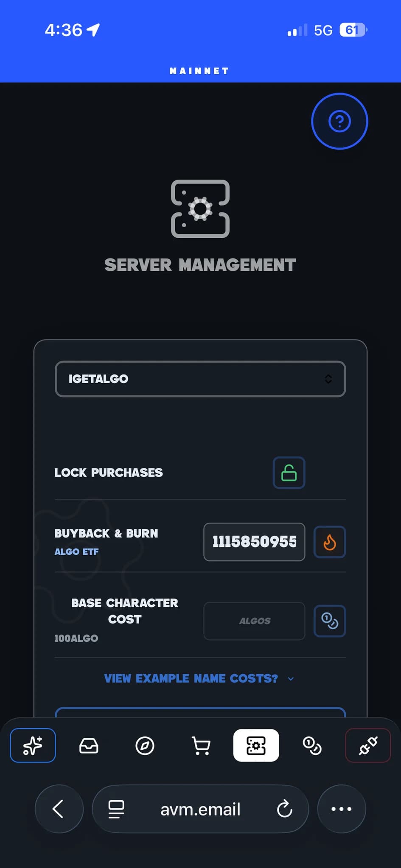Image resolution: width=401 pixels, height=868 pixels.
Task: Tap the browser back button
Action: pos(59,809)
